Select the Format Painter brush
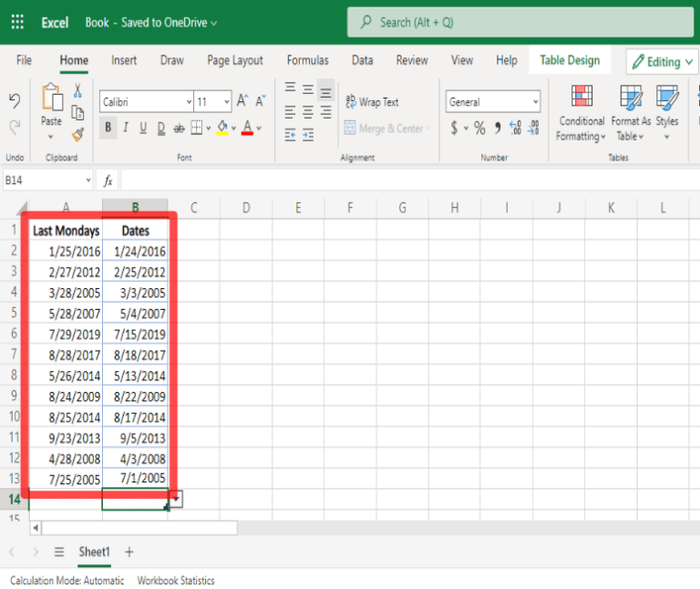This screenshot has height=589, width=700. pos(77,134)
